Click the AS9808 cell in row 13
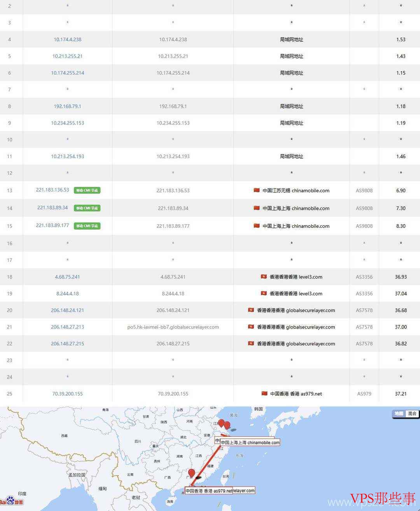420x511 pixels. pyautogui.click(x=364, y=191)
